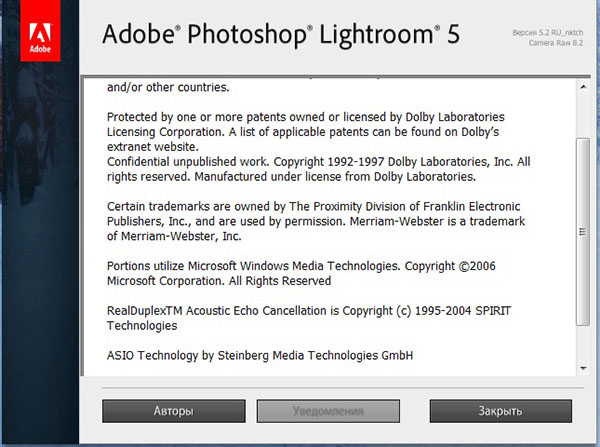This screenshot has height=447, width=600.
Task: Click scrollbar track above the thumb
Action: 583,112
